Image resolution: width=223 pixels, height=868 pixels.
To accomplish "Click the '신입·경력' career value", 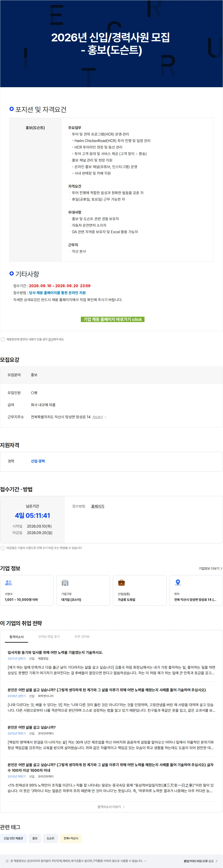I will (38, 461).
